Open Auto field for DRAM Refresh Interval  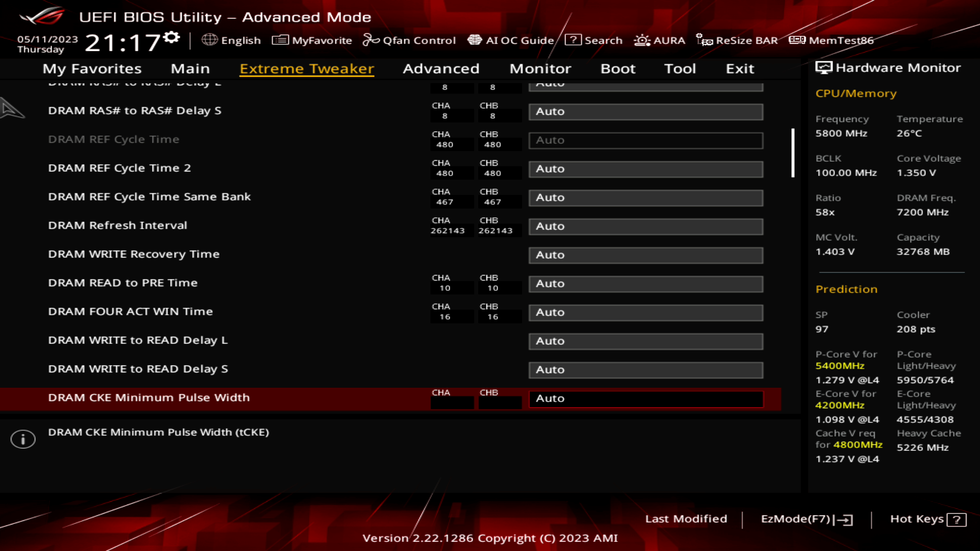646,227
